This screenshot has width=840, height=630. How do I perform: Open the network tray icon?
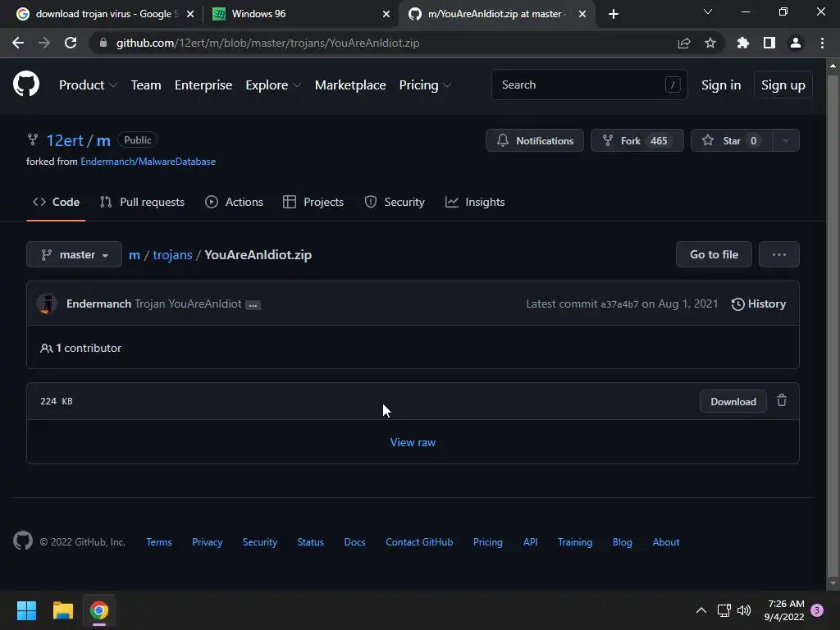[724, 610]
